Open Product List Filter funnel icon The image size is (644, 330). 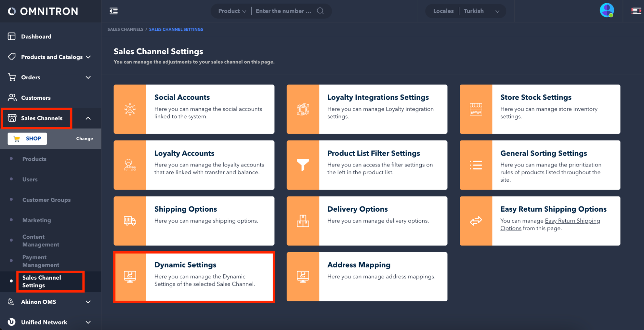click(x=303, y=165)
